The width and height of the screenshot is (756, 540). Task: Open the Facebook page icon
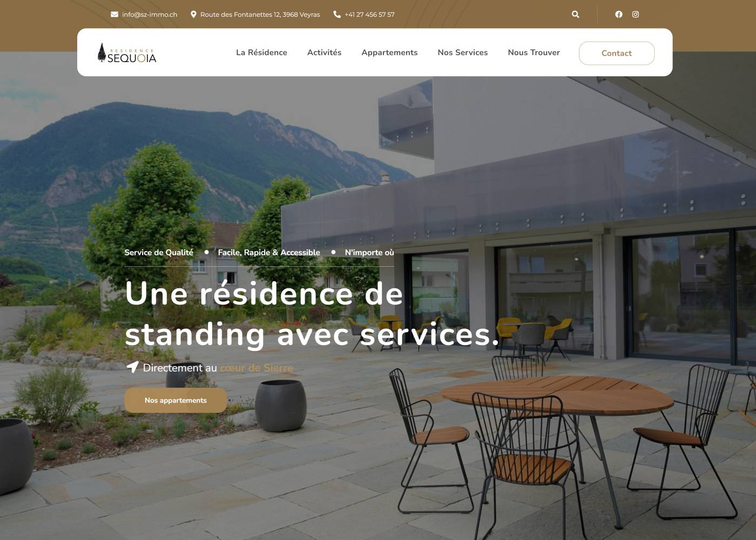(619, 15)
